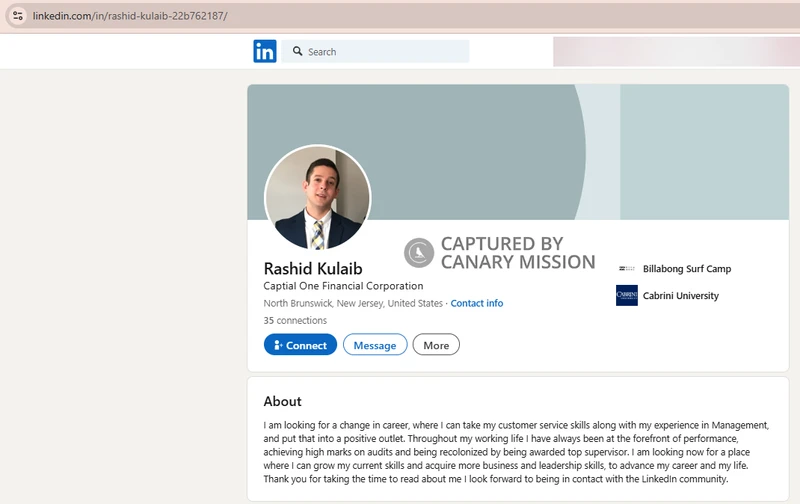Viewport: 800px width, 504px height.
Task: Click the Billabong Surf Camp logo
Action: [627, 268]
